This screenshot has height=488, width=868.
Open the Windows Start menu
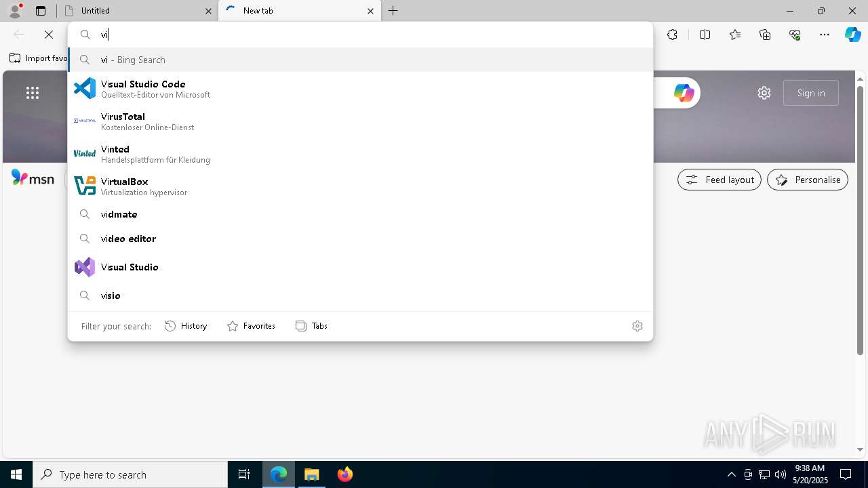pos(16,474)
